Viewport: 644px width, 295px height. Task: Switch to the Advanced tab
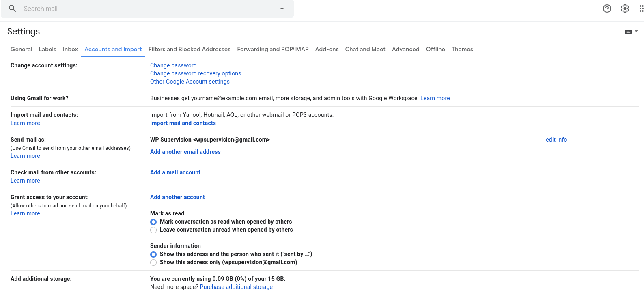pos(405,49)
